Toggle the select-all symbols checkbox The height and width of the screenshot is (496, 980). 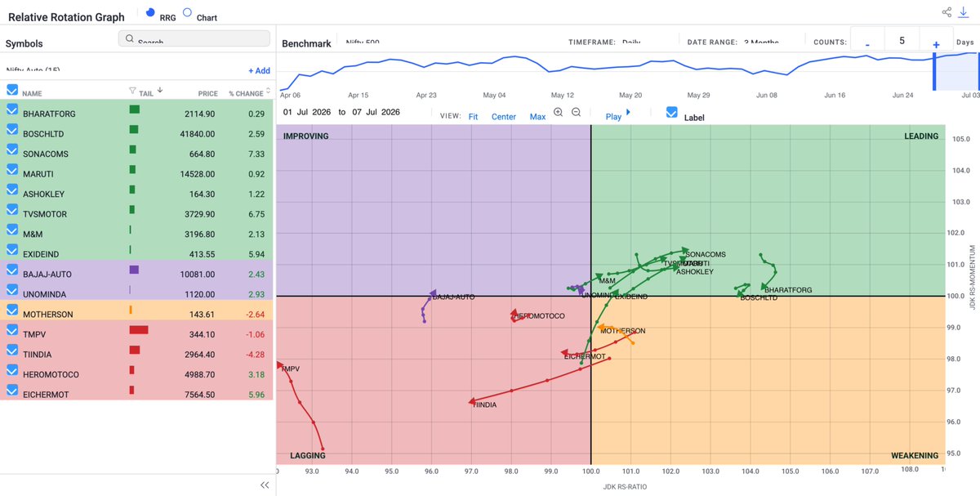pos(12,90)
